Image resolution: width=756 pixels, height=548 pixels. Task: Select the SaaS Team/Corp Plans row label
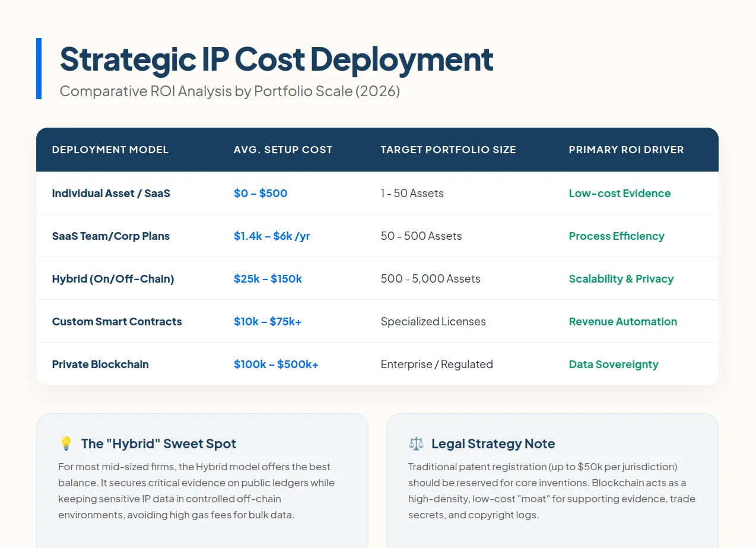[x=110, y=236]
